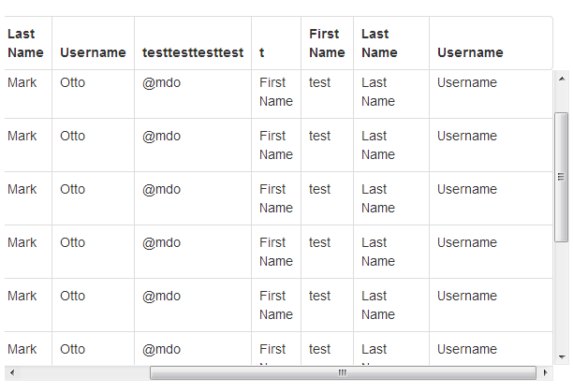Click the horizontal scrollbar left arrow
The width and height of the screenshot is (573, 392).
coord(10,372)
